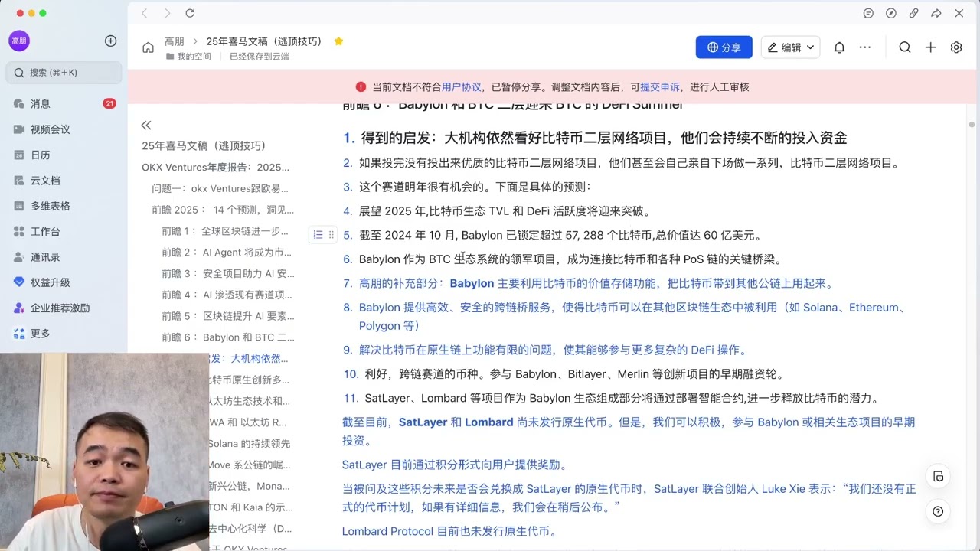This screenshot has height=551, width=980.
Task: Open the floating document assistant icon
Action: pos(938,475)
